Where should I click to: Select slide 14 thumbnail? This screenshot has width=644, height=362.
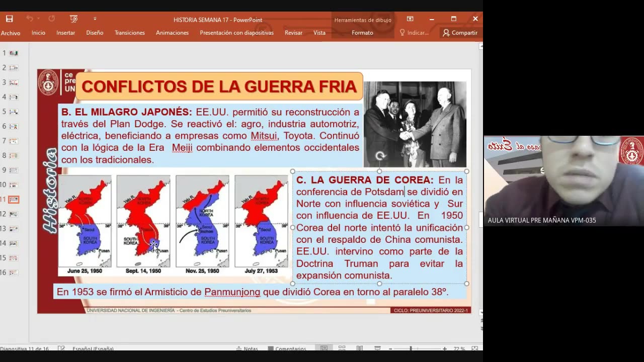coord(14,243)
